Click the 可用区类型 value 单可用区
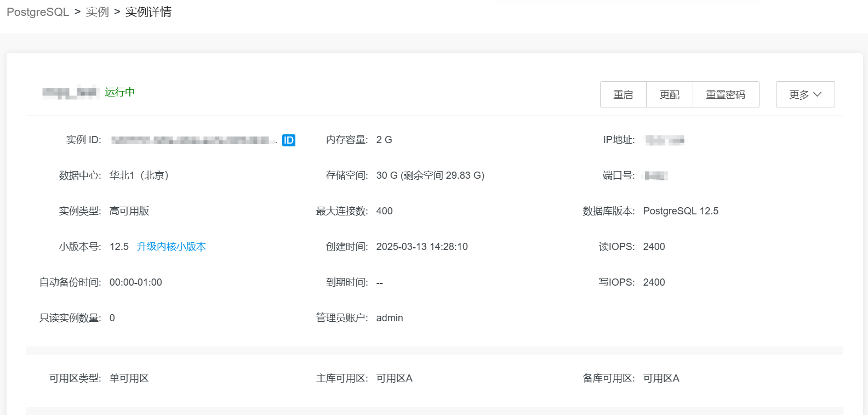This screenshot has width=868, height=415. [x=129, y=378]
